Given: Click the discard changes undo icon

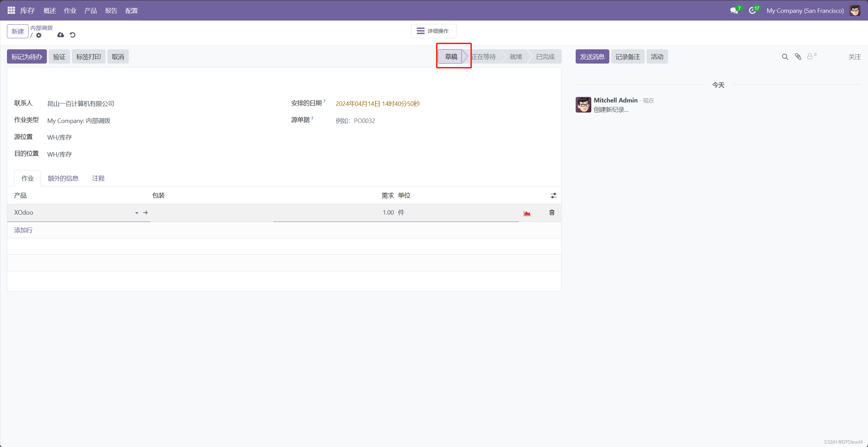Looking at the screenshot, I should (73, 35).
